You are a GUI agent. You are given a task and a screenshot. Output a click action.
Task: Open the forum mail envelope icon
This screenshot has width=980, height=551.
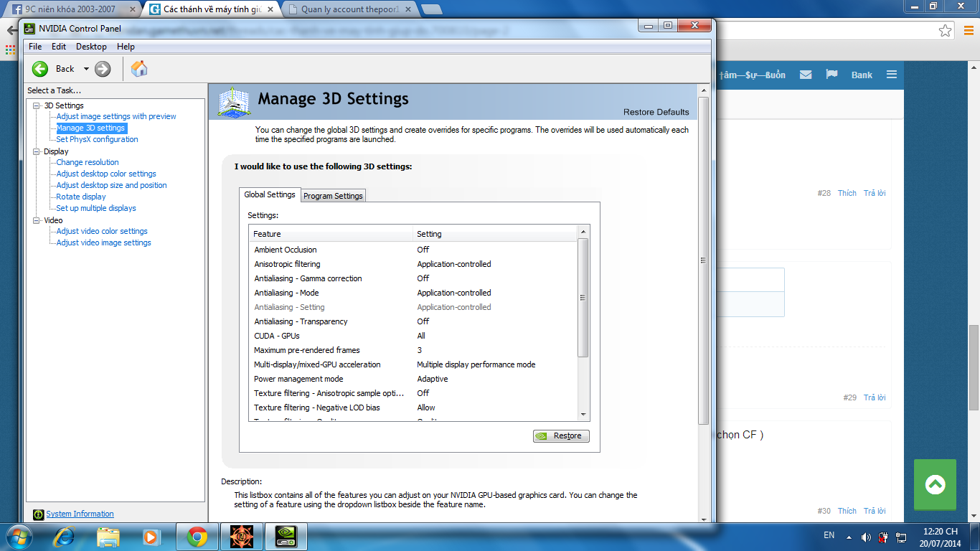(806, 75)
